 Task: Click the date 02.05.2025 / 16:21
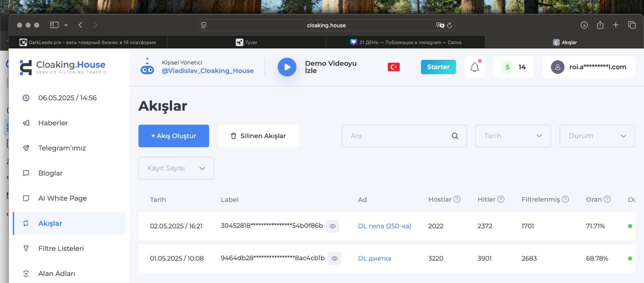click(x=176, y=226)
